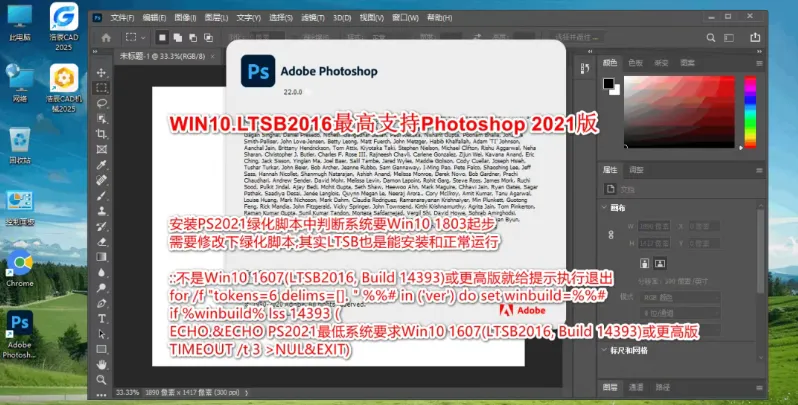Open the collapsed History panel icon
The height and width of the screenshot is (405, 798).
click(585, 69)
